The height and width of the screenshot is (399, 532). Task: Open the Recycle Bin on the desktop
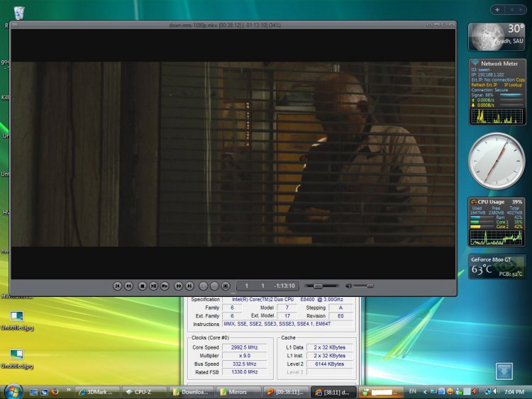pyautogui.click(x=19, y=13)
